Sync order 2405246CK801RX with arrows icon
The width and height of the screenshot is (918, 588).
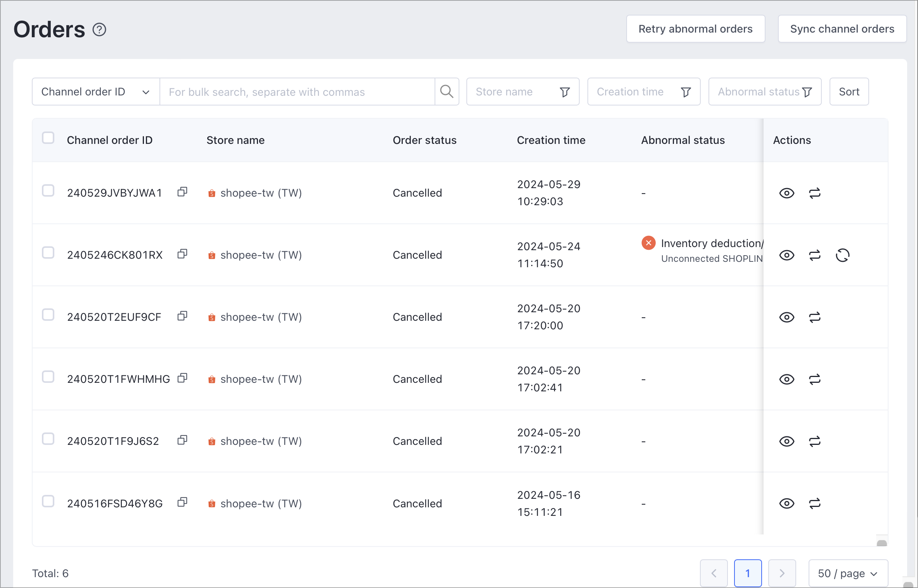(815, 255)
